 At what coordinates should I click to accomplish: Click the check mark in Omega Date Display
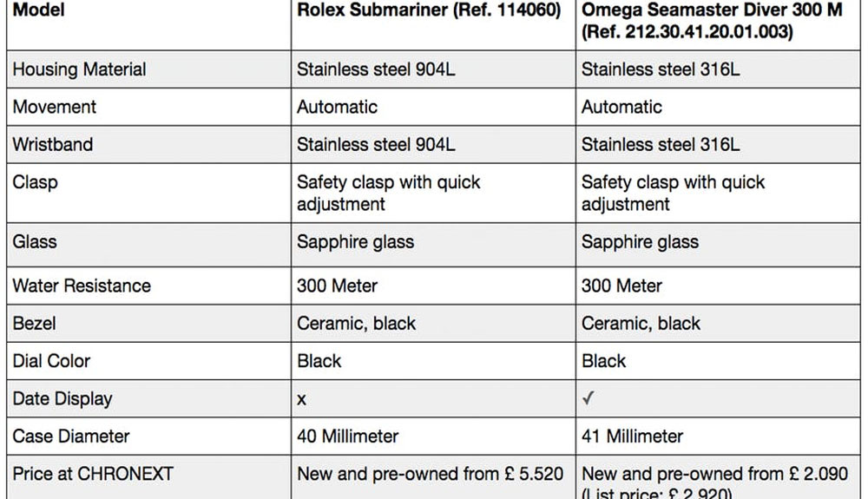point(588,399)
